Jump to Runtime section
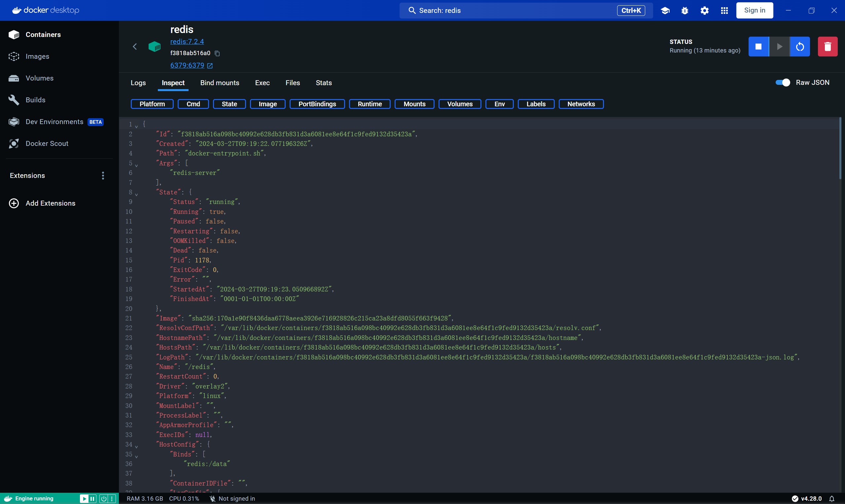This screenshot has height=504, width=845. (x=370, y=104)
